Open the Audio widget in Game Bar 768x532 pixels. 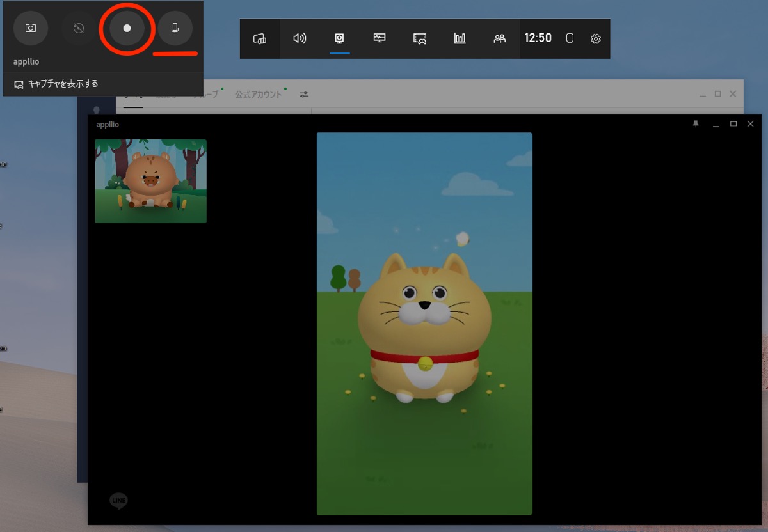pos(299,38)
